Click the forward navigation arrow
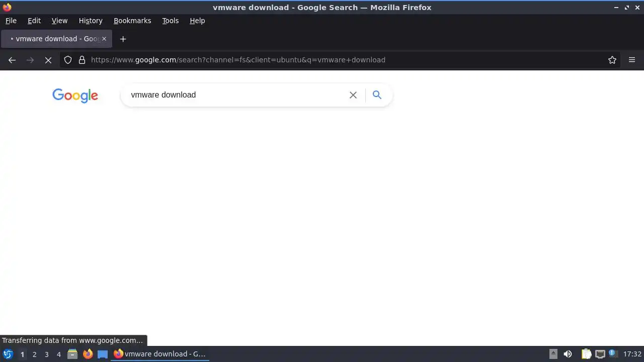This screenshot has width=644, height=362. [30, 60]
